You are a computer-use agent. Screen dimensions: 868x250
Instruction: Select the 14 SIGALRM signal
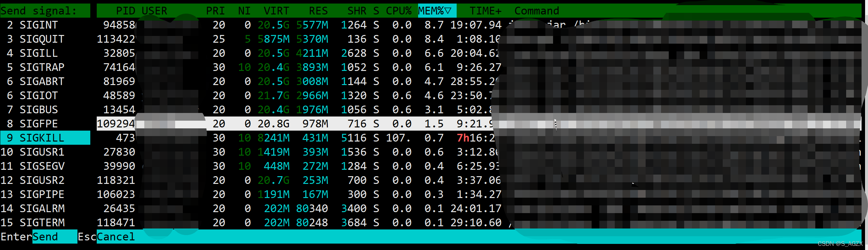pos(45,209)
